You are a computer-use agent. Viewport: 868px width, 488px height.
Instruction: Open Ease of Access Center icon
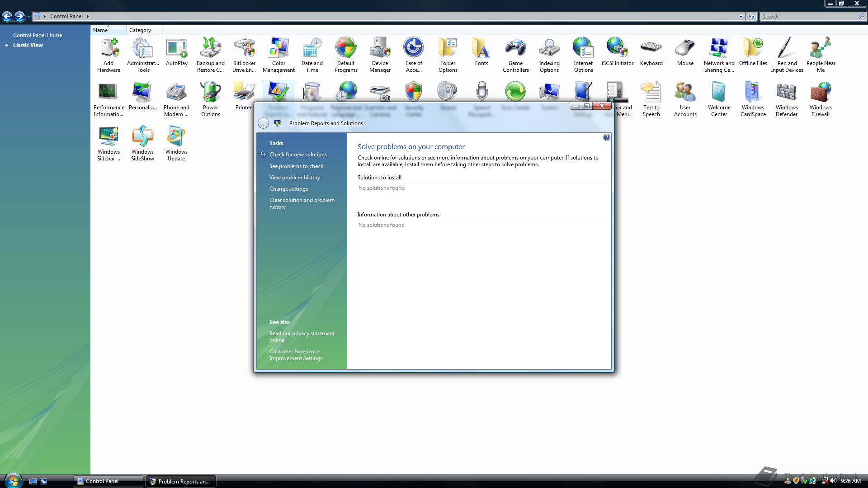point(414,55)
